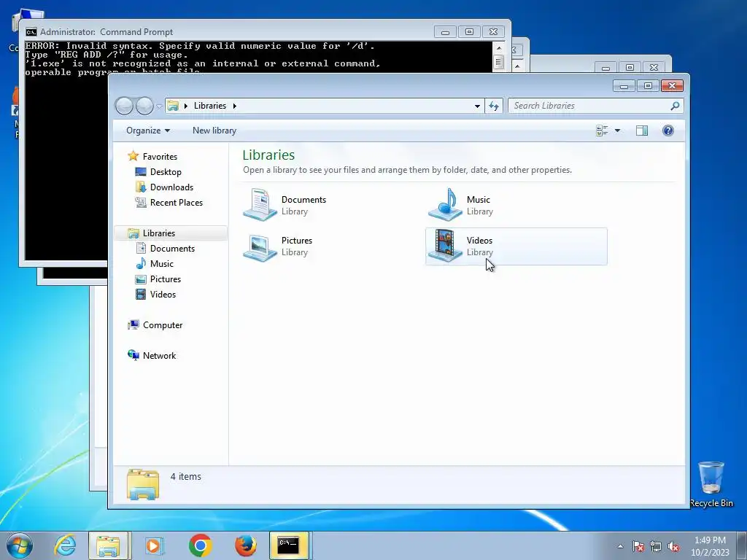Minimize the Libraries Explorer window
Screen dimensions: 747x560
(624, 86)
